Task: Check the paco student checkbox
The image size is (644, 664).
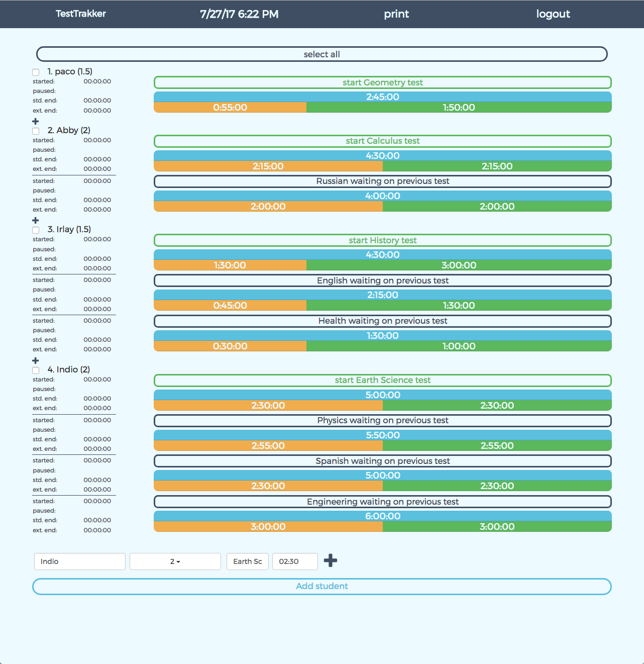Action: (36, 72)
